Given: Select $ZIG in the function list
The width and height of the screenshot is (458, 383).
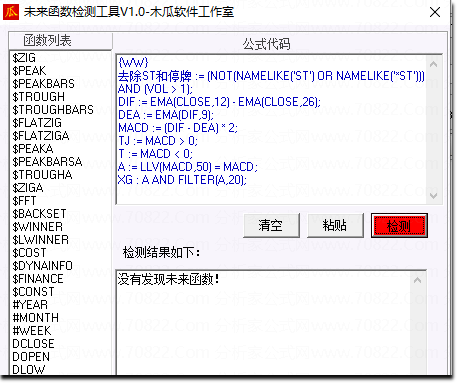Looking at the screenshot, I should (x=24, y=57).
